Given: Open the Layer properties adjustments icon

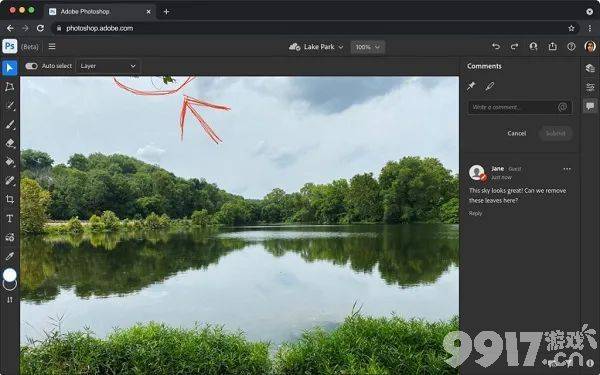Looking at the screenshot, I should 590,87.
